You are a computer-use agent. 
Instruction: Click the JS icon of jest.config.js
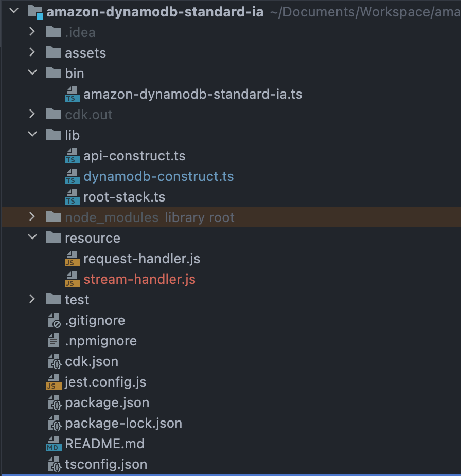(54, 382)
